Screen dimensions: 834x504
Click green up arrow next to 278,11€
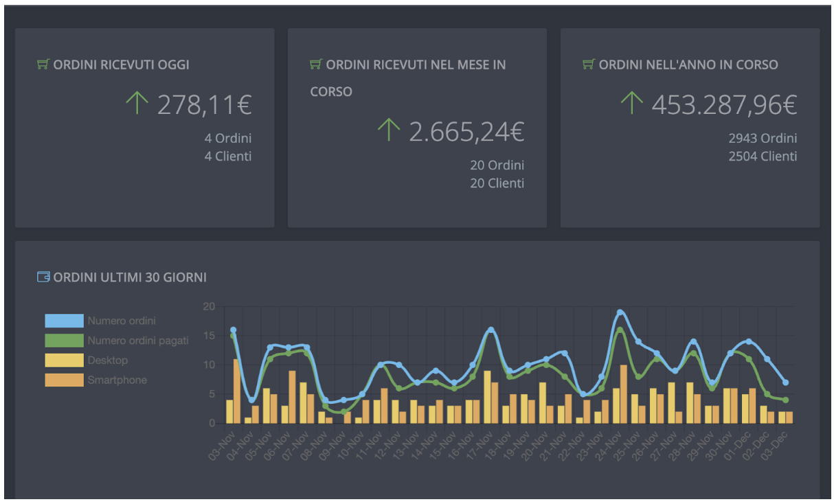pyautogui.click(x=137, y=104)
